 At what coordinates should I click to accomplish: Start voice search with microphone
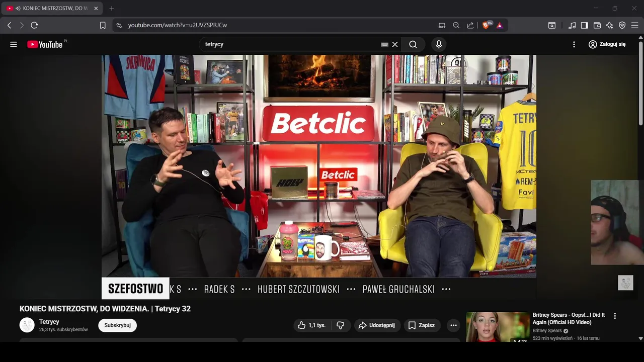click(439, 44)
